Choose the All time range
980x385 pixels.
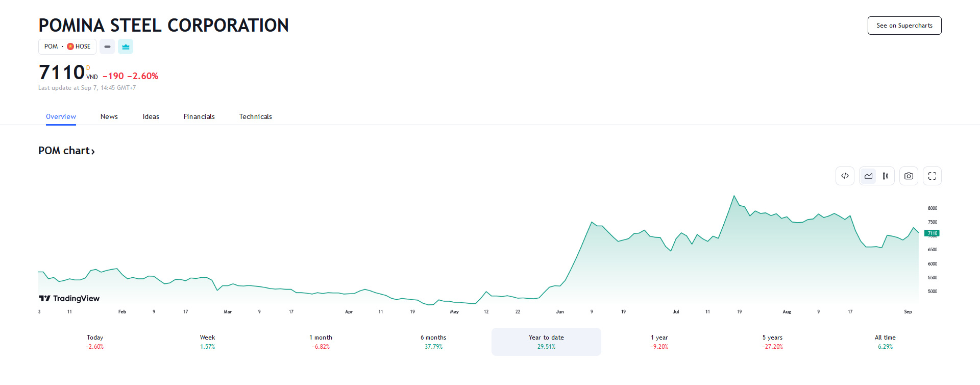885,342
